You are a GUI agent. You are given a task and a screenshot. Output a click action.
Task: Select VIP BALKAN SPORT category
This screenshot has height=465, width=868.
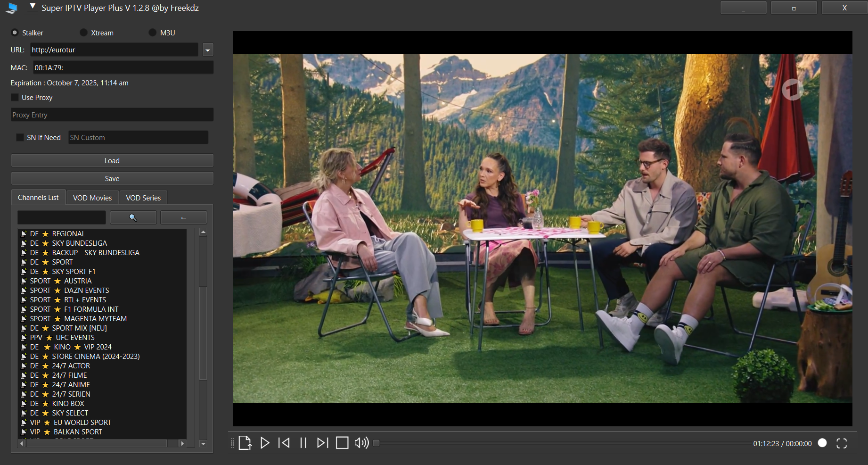102,432
